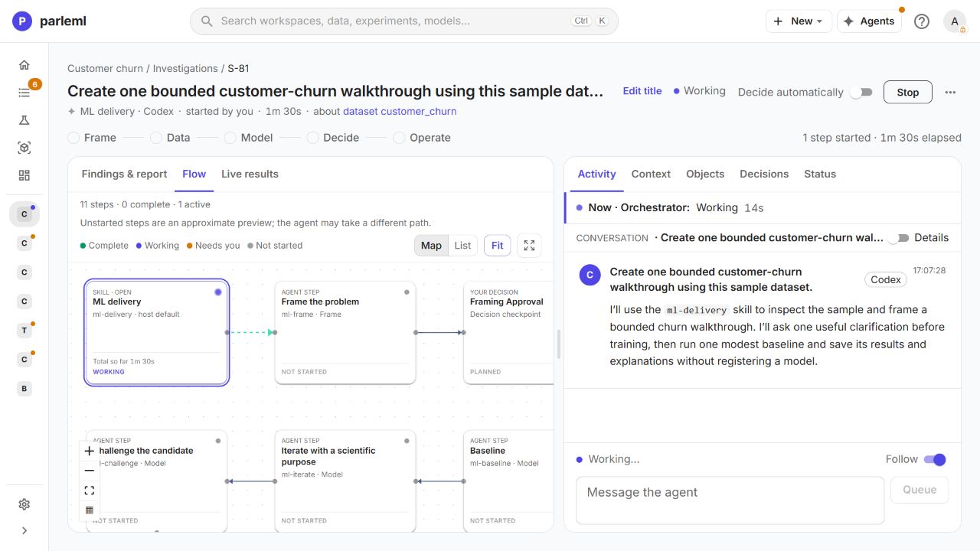Click the Agents sparkle icon button
The height and width of the screenshot is (551, 980).
[x=869, y=21]
